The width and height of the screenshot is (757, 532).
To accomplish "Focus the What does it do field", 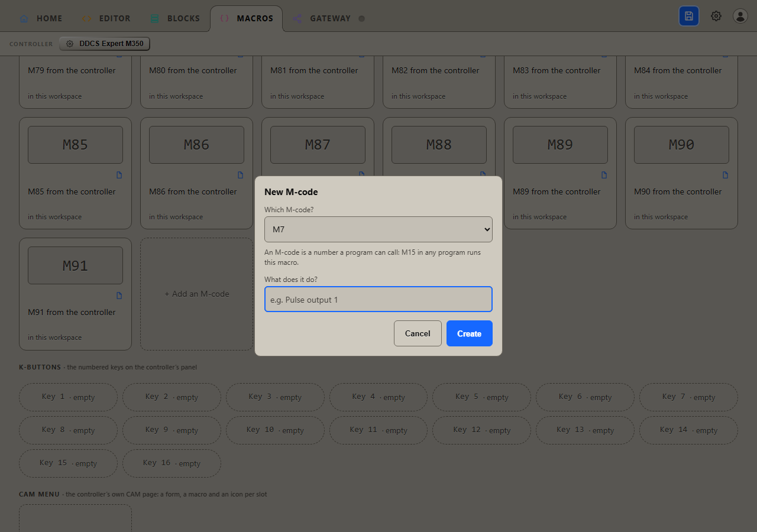I will [x=378, y=299].
